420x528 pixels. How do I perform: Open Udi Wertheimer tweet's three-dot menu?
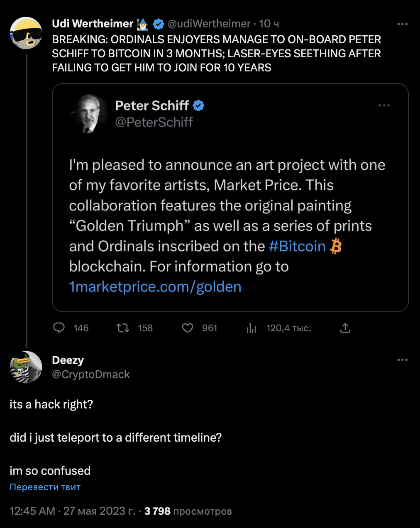coord(402,24)
